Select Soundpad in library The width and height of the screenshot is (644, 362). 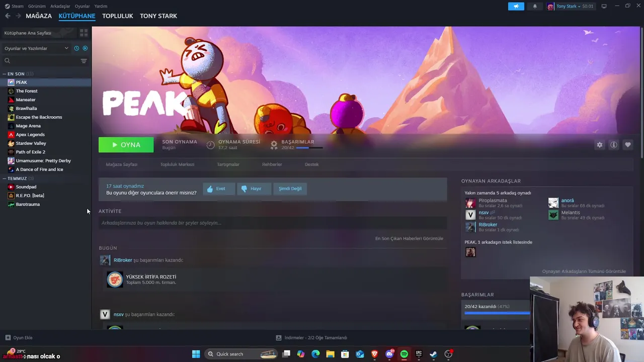click(x=26, y=187)
